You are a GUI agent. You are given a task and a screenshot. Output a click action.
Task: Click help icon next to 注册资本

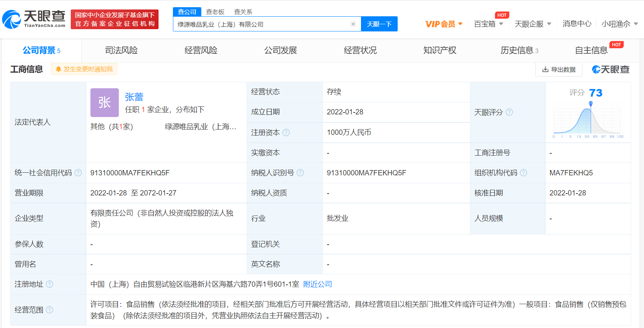coord(286,133)
